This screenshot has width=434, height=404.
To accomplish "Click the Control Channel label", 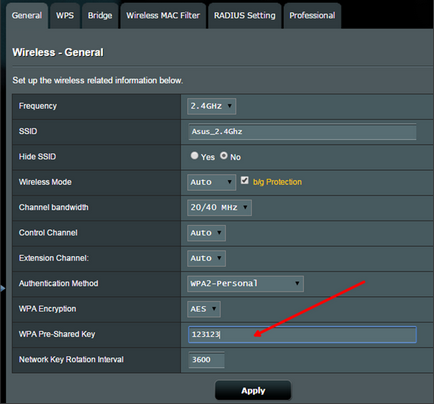I will [x=48, y=233].
